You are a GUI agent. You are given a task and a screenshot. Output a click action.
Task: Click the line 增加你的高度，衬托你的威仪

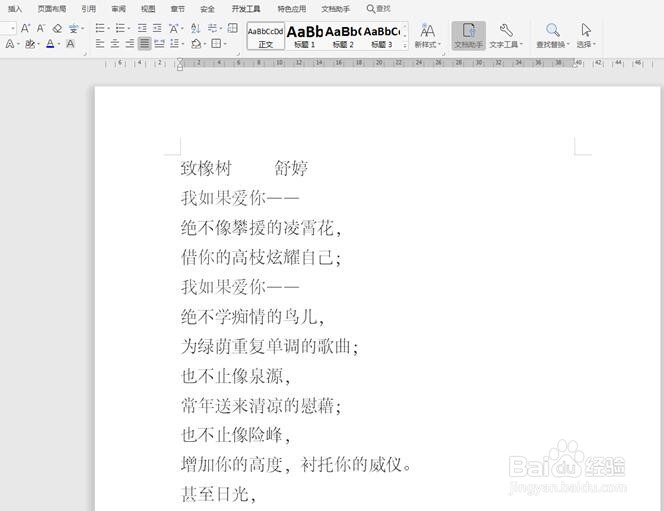coord(296,465)
